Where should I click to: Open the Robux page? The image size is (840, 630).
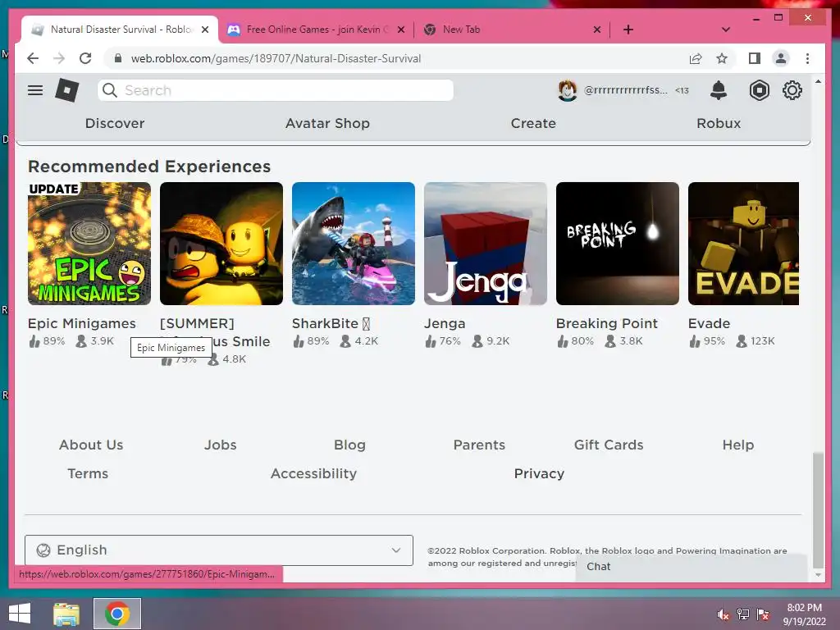[x=719, y=123]
